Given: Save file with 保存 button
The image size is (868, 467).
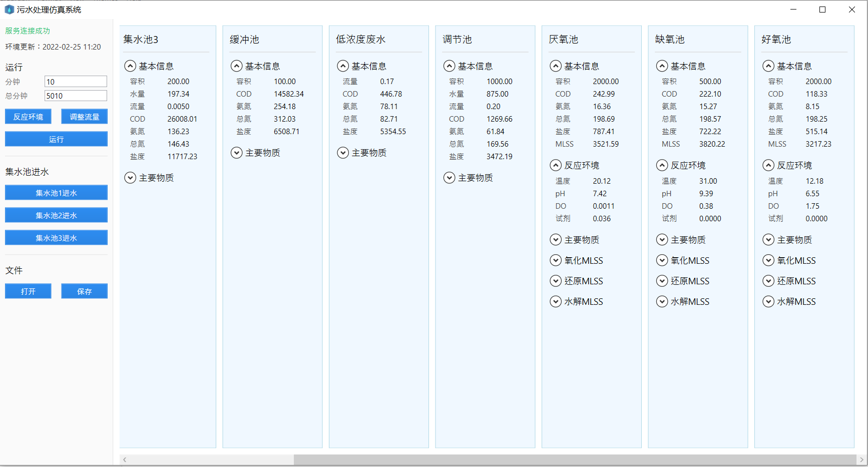Looking at the screenshot, I should 84,291.
